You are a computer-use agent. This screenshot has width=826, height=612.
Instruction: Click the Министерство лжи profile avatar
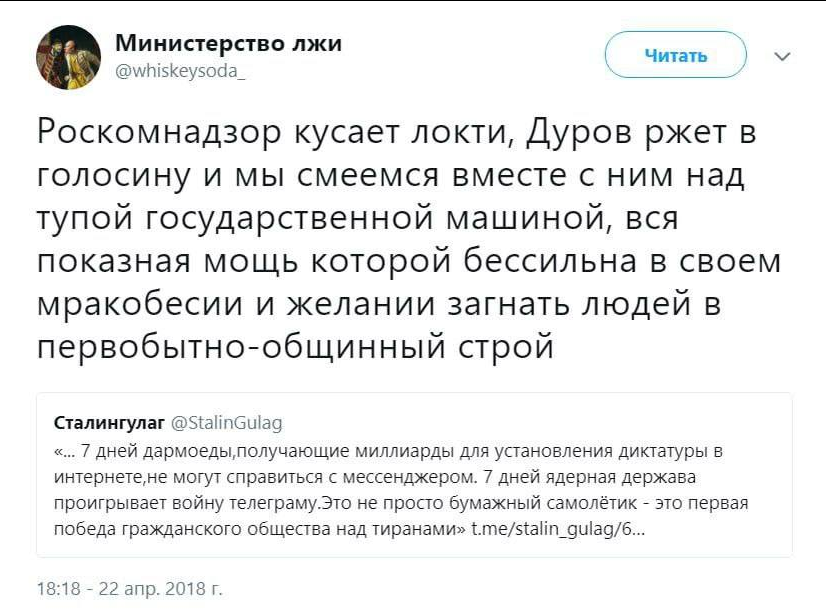69,57
